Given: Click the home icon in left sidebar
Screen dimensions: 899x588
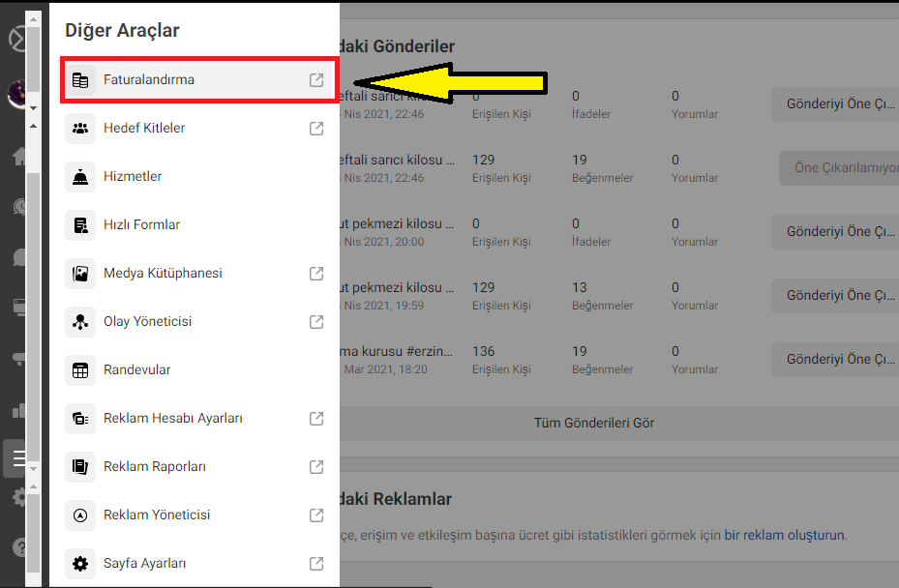Looking at the screenshot, I should [19, 156].
